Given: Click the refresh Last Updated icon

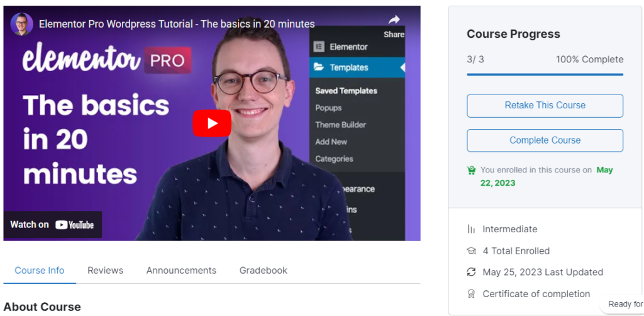Looking at the screenshot, I should pos(471,272).
